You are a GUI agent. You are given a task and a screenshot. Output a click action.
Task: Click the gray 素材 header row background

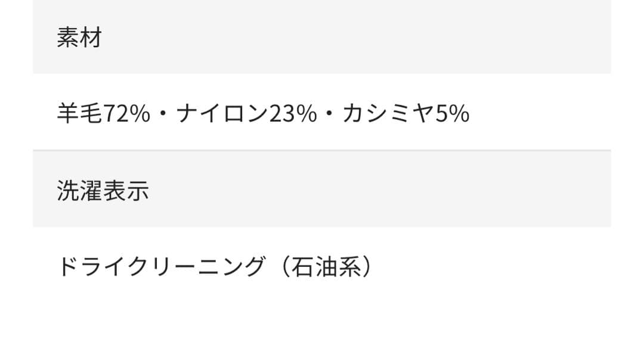pos(358,38)
